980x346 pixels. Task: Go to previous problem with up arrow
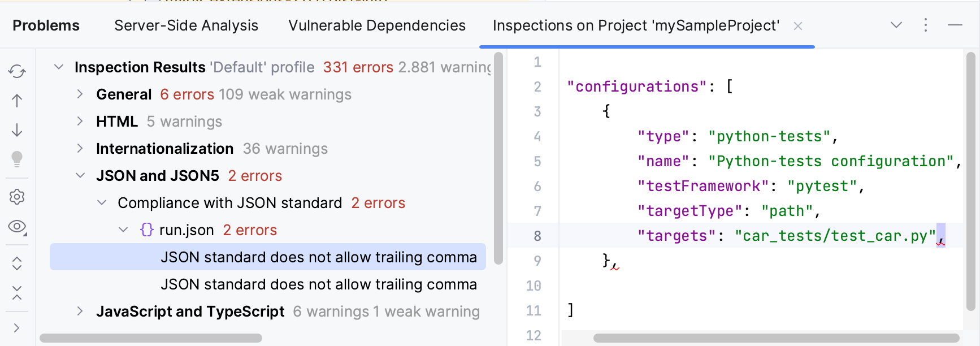(17, 101)
